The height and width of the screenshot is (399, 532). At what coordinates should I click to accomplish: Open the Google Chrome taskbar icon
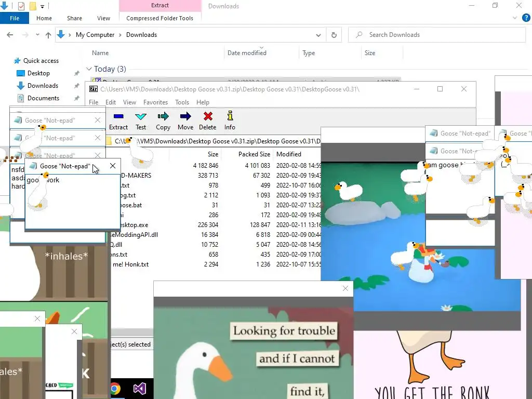(x=115, y=389)
